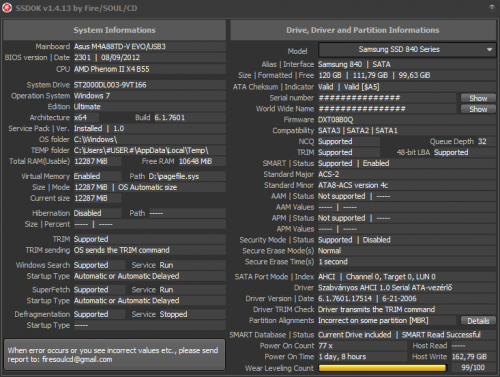Click the System Informations header

(114, 30)
